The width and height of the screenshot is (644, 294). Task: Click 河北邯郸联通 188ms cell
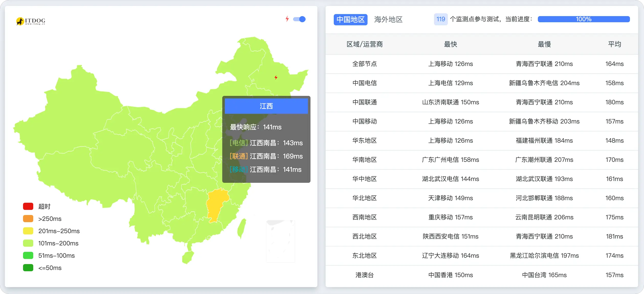[544, 198]
